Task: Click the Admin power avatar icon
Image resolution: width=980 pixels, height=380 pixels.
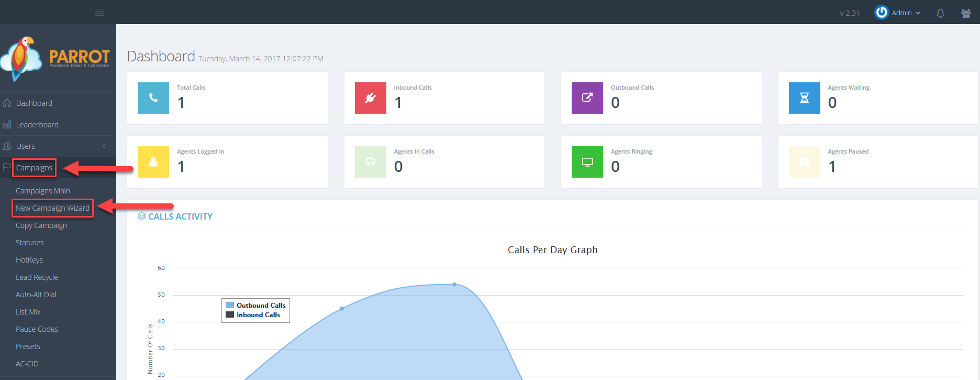Action: 882,12
